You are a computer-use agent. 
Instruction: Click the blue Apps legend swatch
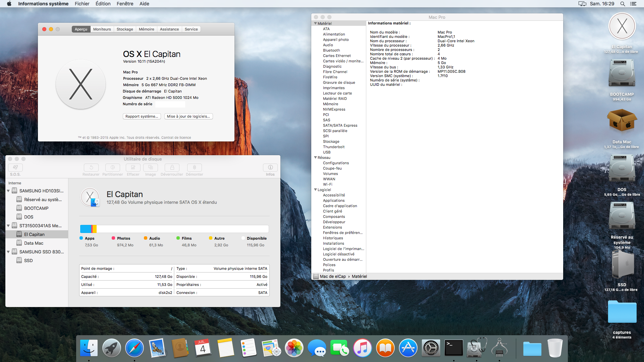click(x=81, y=238)
